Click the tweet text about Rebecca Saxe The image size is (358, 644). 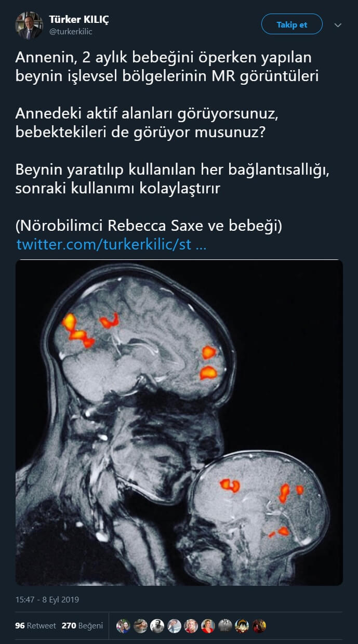point(149,226)
